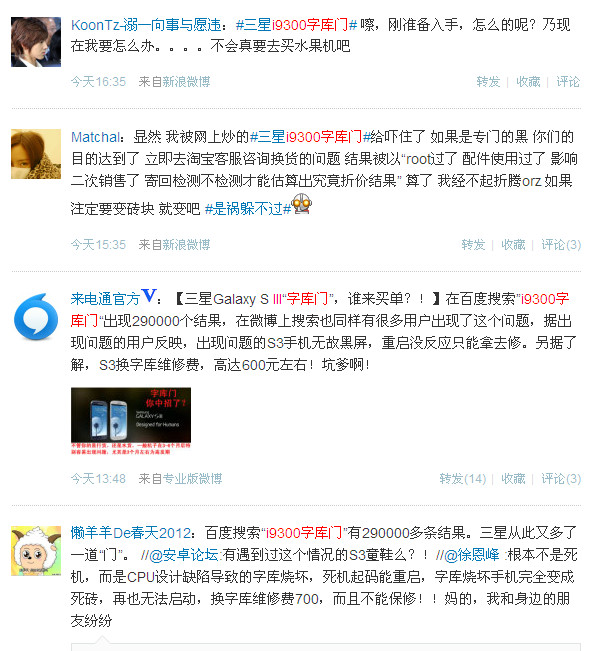This screenshot has height=651, width=594.
Task: Enlarge the Galaxy S3 字库门 image thumbnail
Action: [131, 421]
